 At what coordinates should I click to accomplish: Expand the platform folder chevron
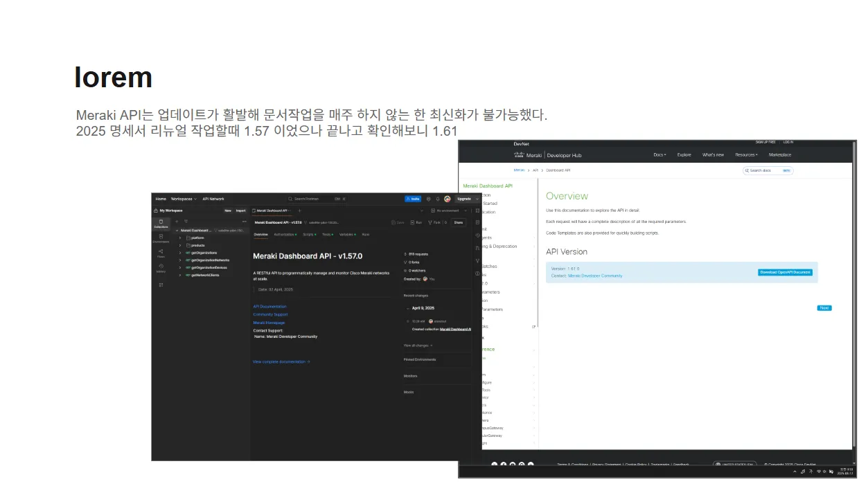tap(180, 237)
